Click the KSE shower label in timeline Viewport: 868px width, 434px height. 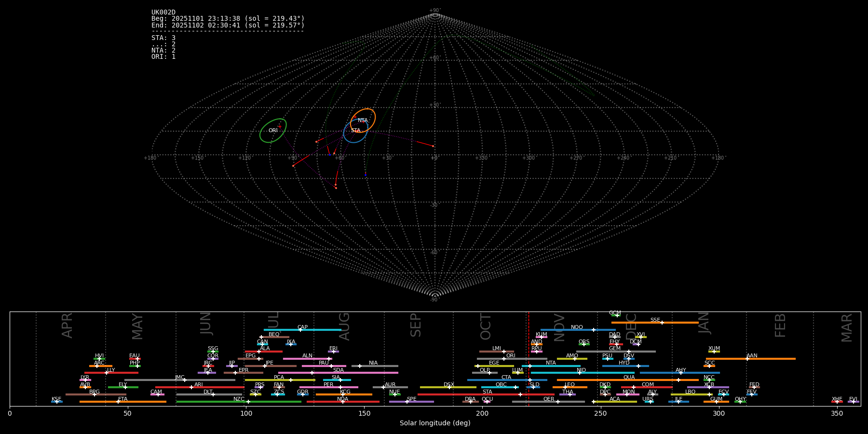[56, 399]
